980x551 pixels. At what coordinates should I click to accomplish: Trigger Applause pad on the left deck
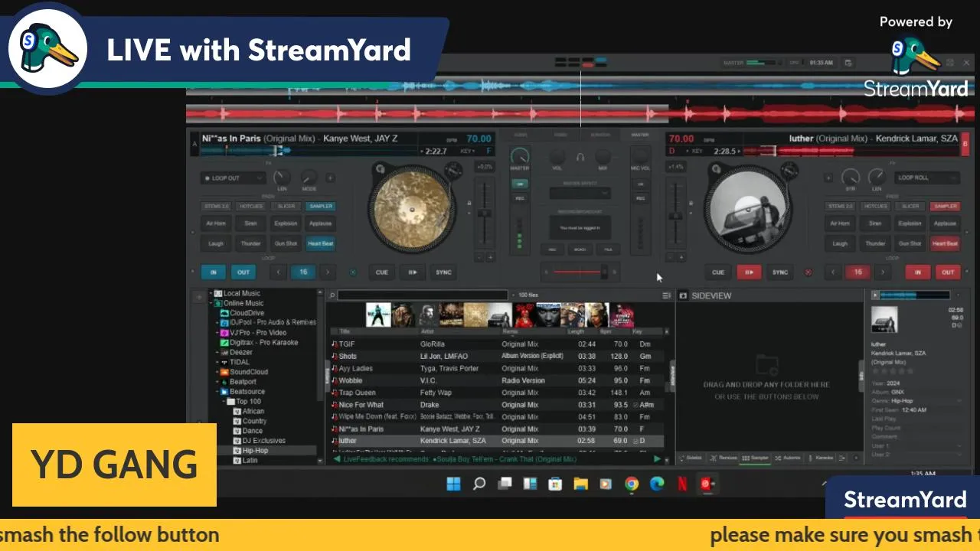click(x=320, y=223)
